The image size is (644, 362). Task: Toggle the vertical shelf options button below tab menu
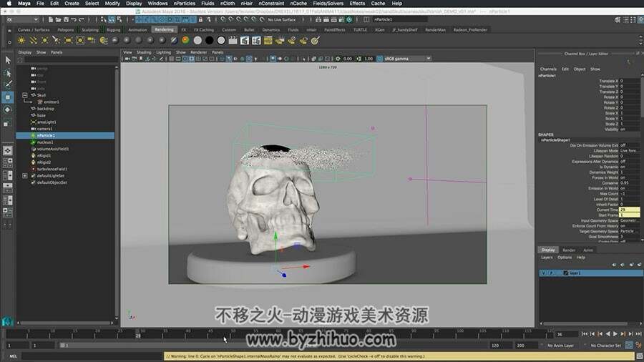click(9, 42)
